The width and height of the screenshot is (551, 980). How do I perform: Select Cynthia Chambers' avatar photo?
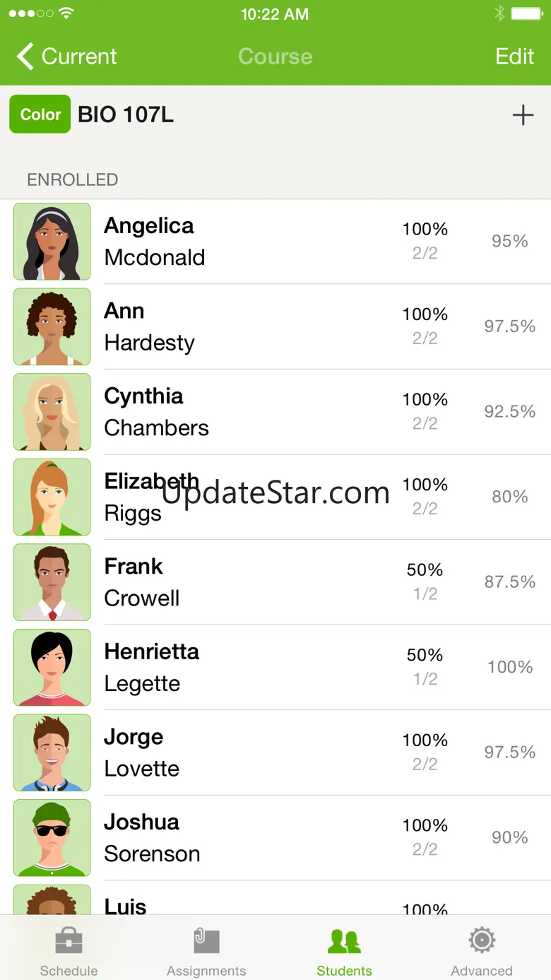52,412
